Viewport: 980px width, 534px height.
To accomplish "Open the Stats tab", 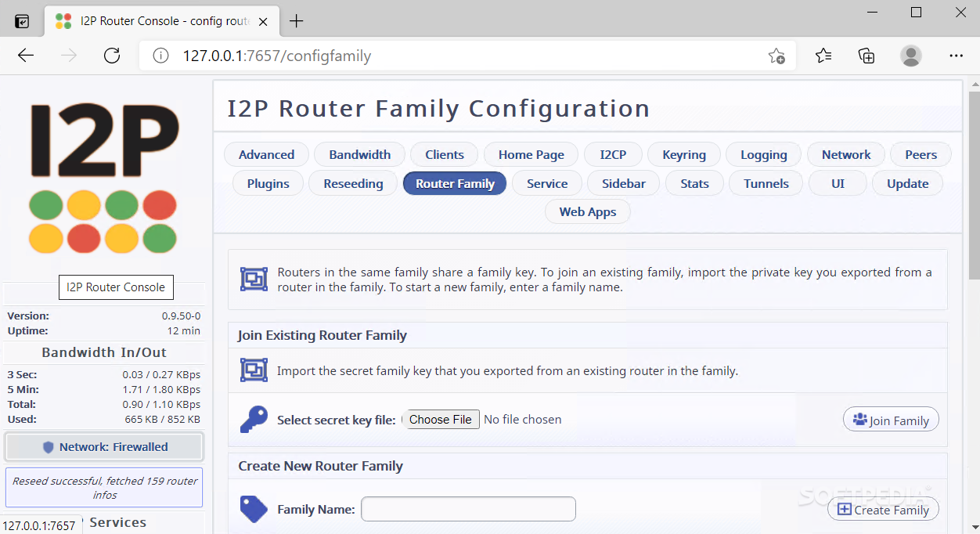I will point(695,184).
